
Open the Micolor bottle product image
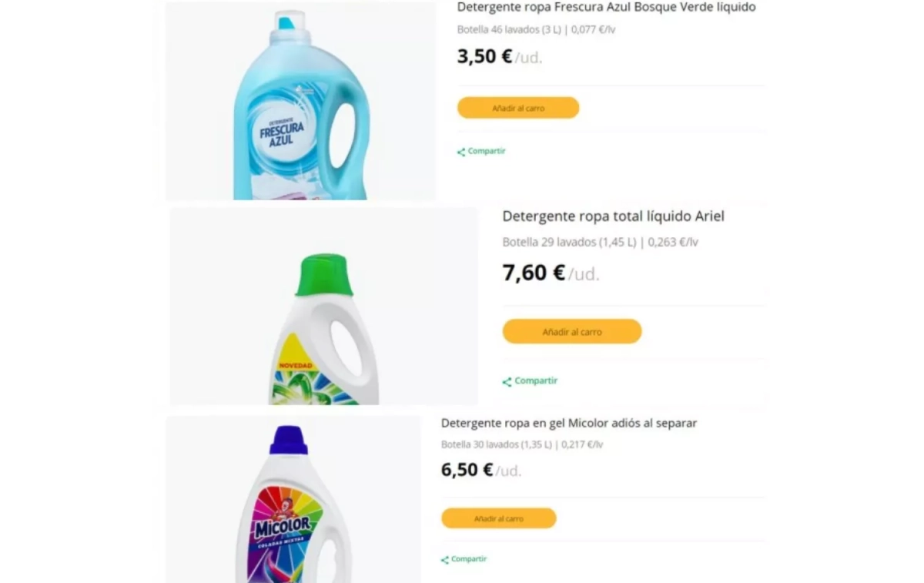293,499
